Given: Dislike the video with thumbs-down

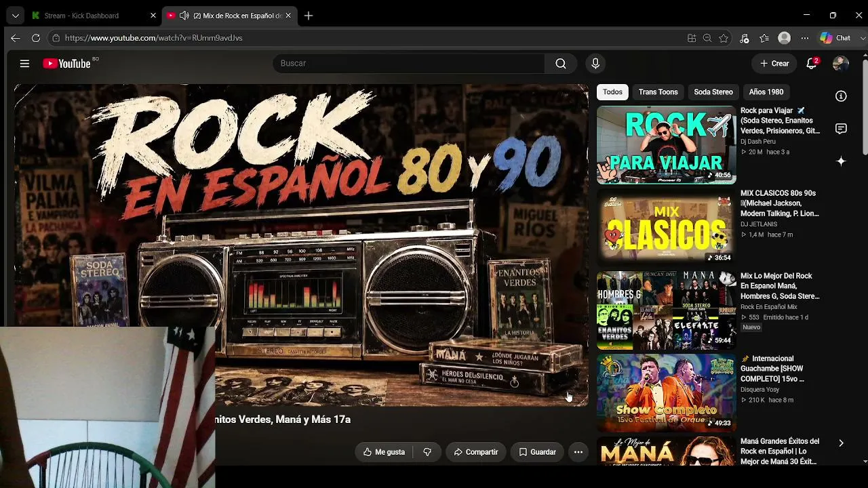Looking at the screenshot, I should [x=427, y=452].
